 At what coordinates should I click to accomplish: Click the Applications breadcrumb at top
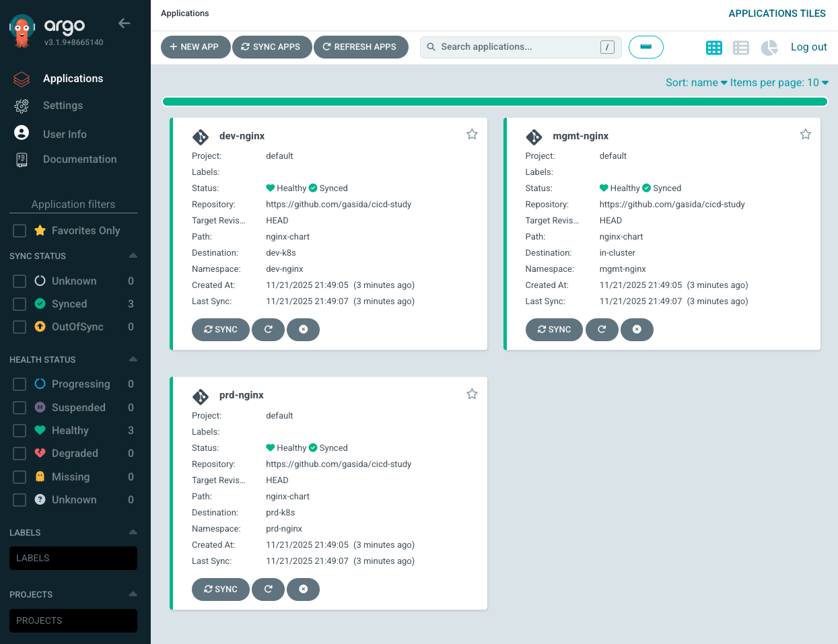point(184,13)
